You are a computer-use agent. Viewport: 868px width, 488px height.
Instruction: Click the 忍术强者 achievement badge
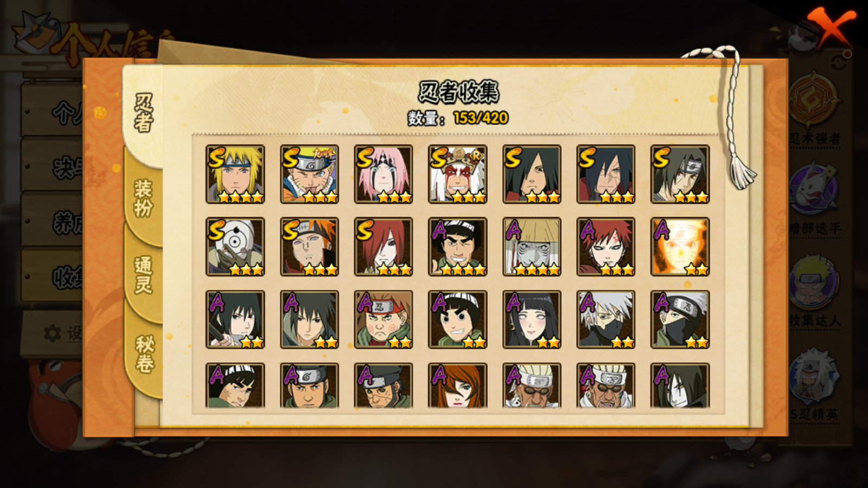(x=815, y=108)
